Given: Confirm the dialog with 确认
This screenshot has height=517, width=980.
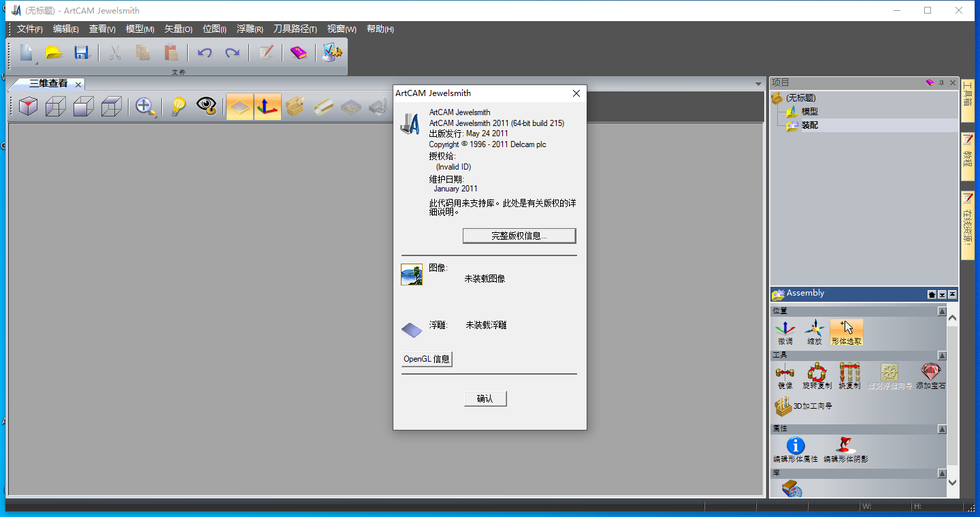Looking at the screenshot, I should [x=485, y=398].
